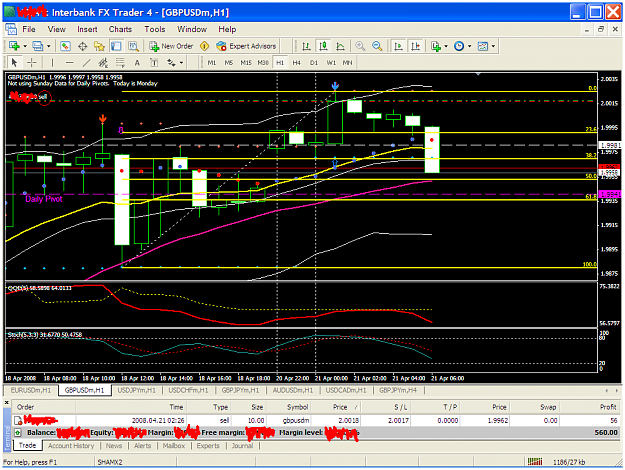Expand the New Chart dropdown arrow
This screenshot has height=470, width=625.
coord(25,46)
